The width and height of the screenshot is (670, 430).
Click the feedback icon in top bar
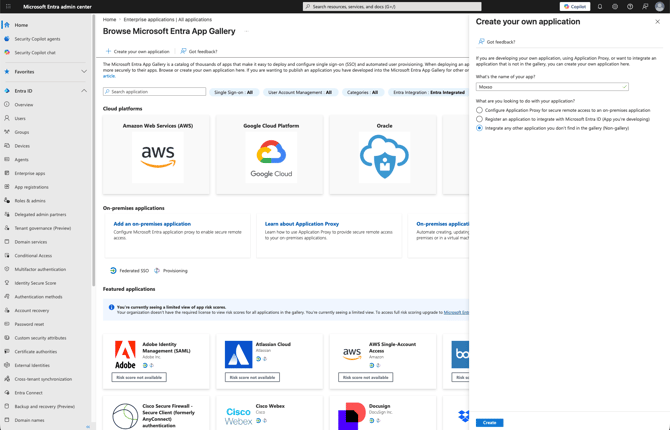point(645,6)
